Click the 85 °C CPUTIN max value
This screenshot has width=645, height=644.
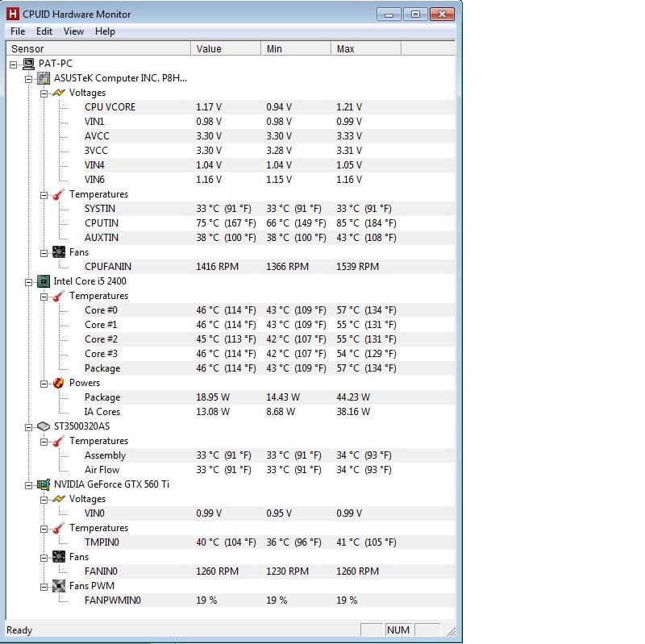[x=366, y=223]
